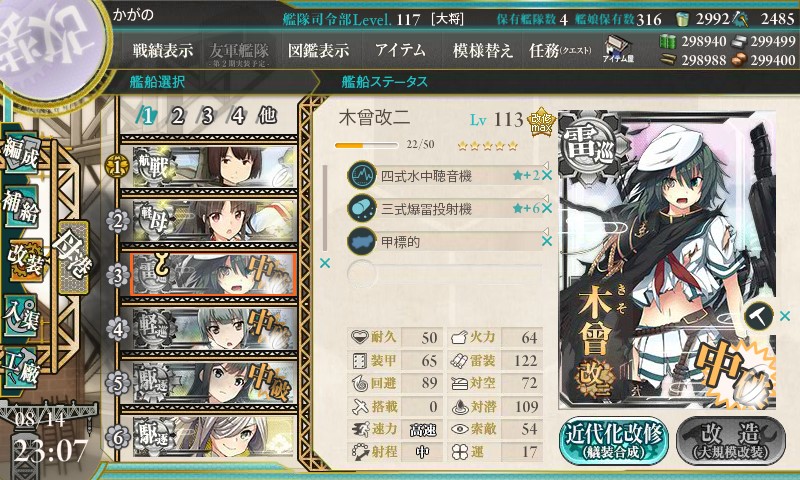
Task: Select the 入渠 docking repair icon
Action: coord(20,316)
